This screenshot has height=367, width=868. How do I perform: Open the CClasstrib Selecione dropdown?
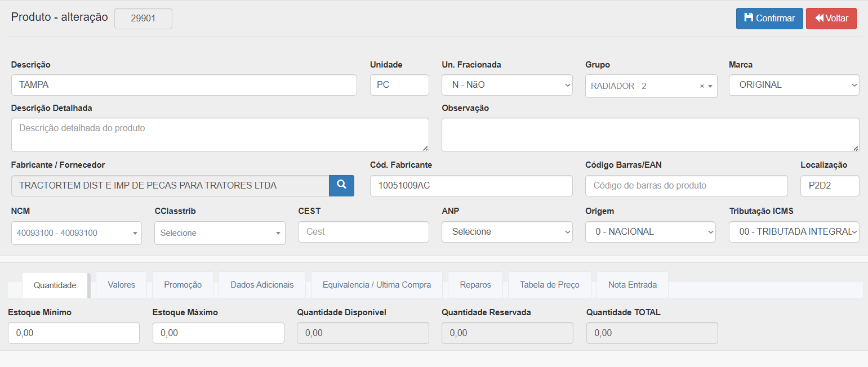coord(220,233)
